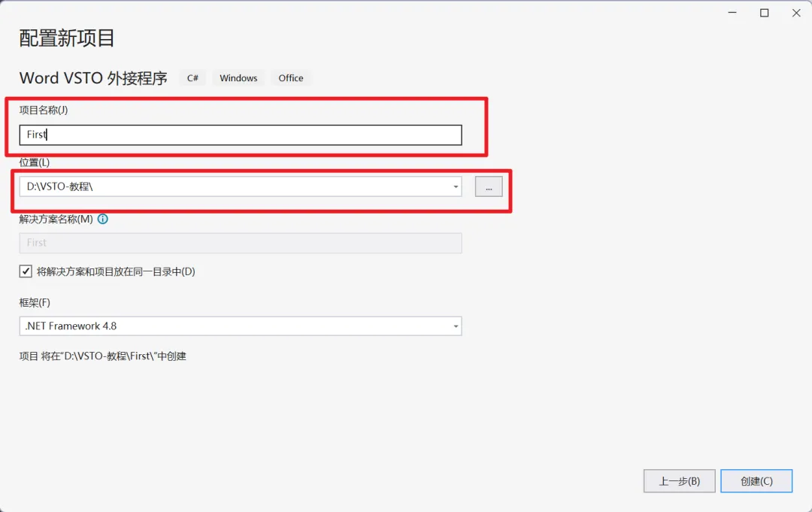This screenshot has height=512, width=812.
Task: Click the 解决方案名称(M) label
Action: [56, 219]
